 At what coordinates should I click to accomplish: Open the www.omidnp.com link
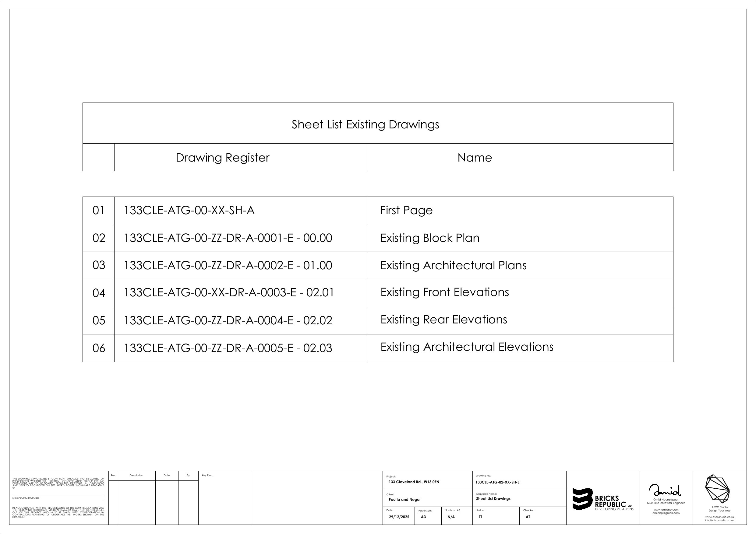click(666, 510)
